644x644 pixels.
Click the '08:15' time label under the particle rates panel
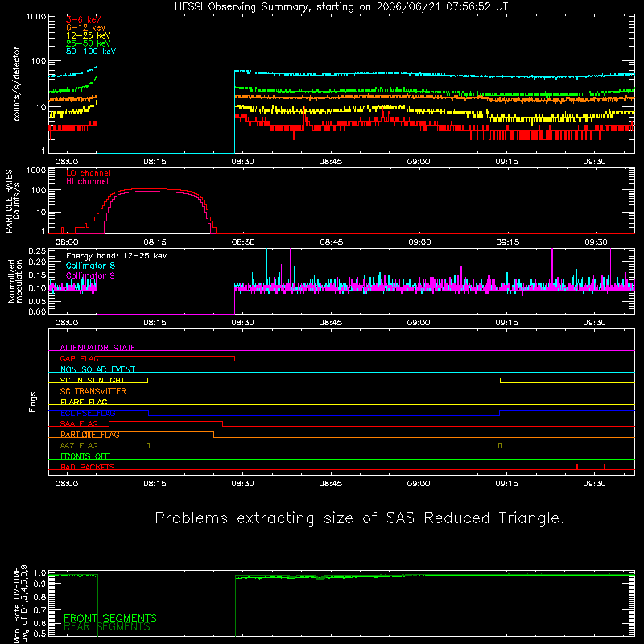pyautogui.click(x=155, y=242)
